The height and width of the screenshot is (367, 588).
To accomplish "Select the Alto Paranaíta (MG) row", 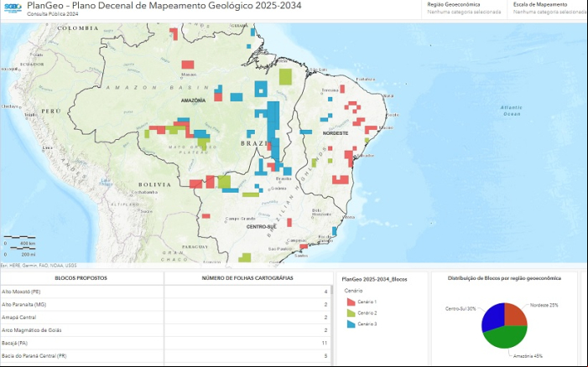I will [x=165, y=304].
